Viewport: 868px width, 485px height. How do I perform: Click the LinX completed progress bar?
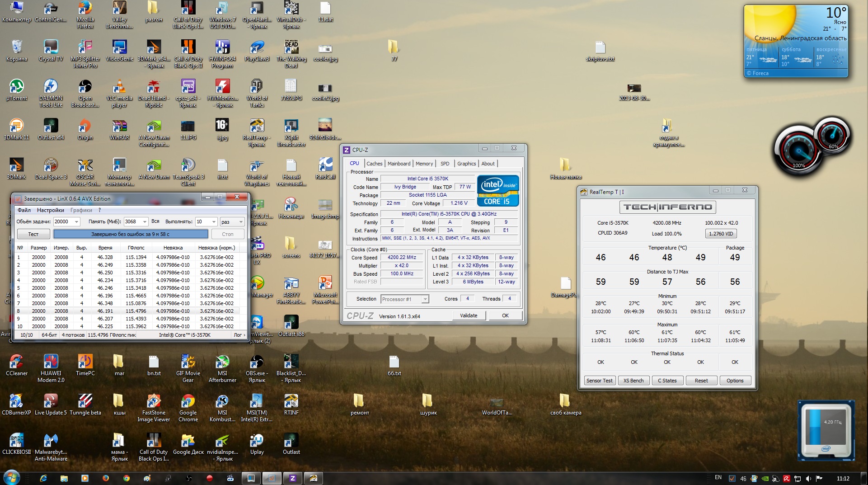[x=131, y=234]
